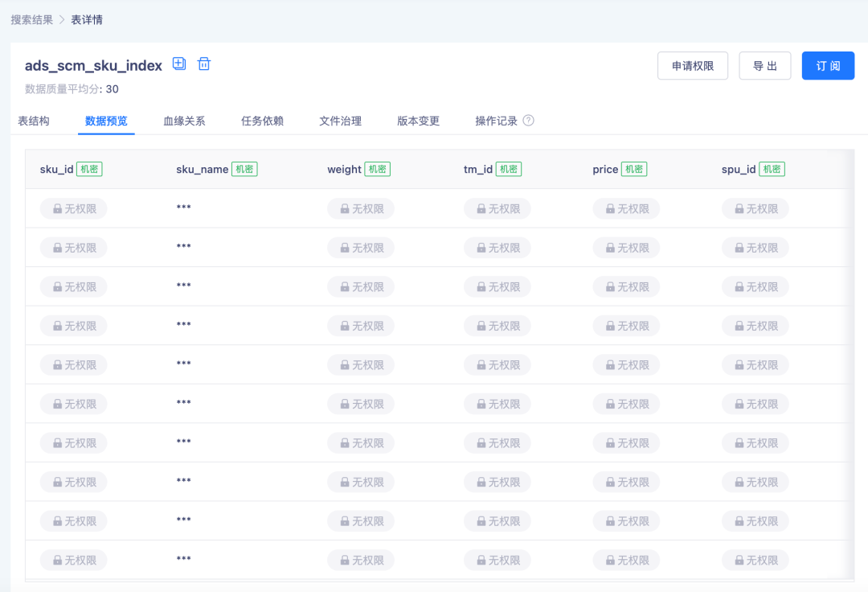This screenshot has width=868, height=592.
Task: Go to the 任务依赖 tab
Action: [262, 121]
